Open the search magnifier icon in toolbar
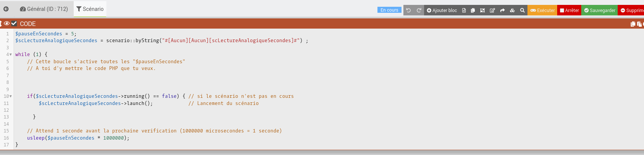Image resolution: width=644 pixels, height=155 pixels. coord(522,11)
